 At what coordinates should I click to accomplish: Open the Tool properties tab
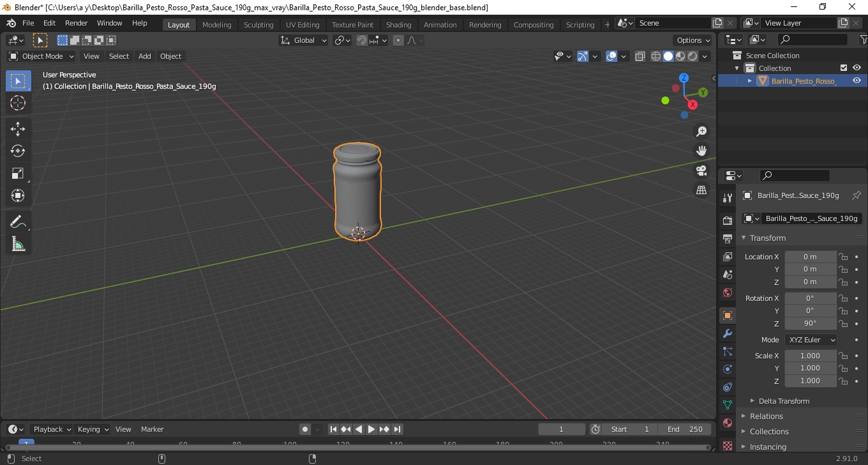[727, 197]
